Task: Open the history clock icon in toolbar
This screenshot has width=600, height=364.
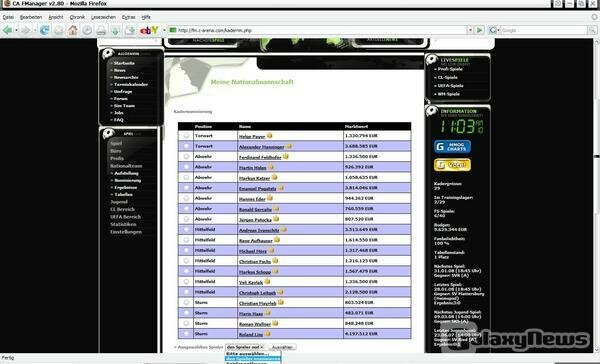Action: tap(87, 30)
